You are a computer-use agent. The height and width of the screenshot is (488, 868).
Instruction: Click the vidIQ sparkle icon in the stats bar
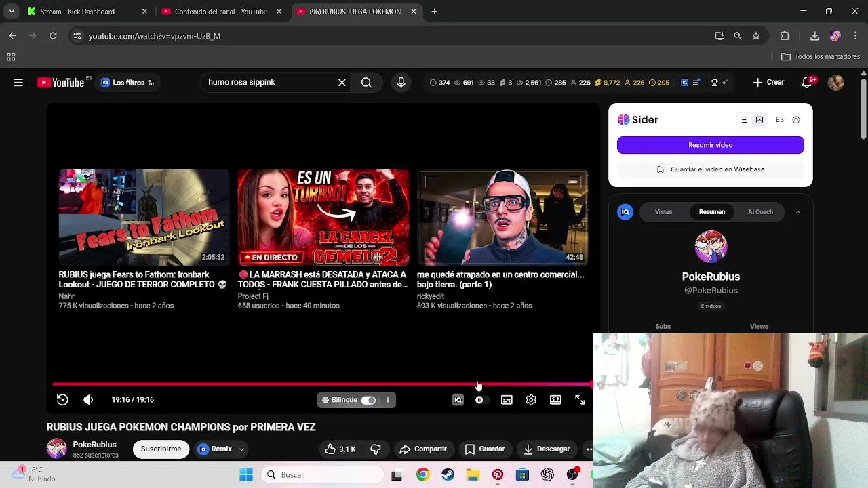(x=724, y=83)
